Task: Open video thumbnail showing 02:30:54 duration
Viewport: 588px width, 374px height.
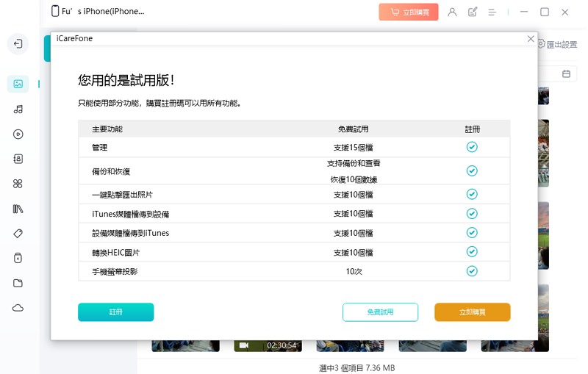Action: 268,345
